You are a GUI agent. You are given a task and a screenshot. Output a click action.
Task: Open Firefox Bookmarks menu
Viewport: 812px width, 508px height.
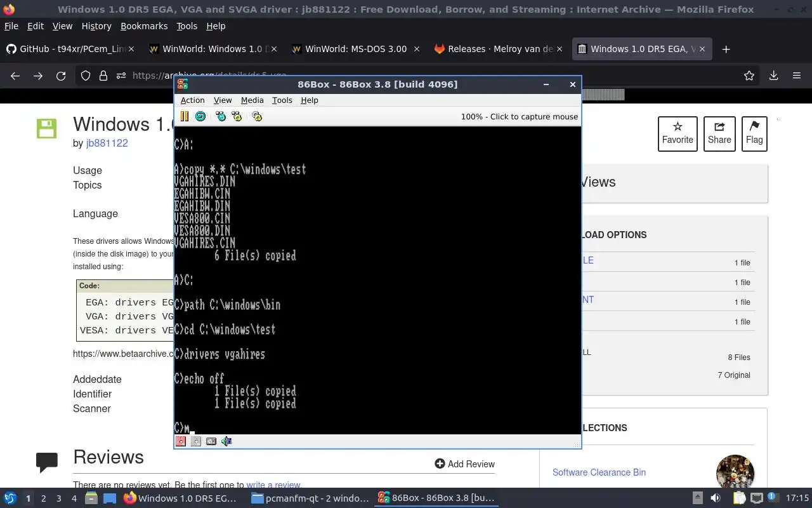tap(144, 26)
